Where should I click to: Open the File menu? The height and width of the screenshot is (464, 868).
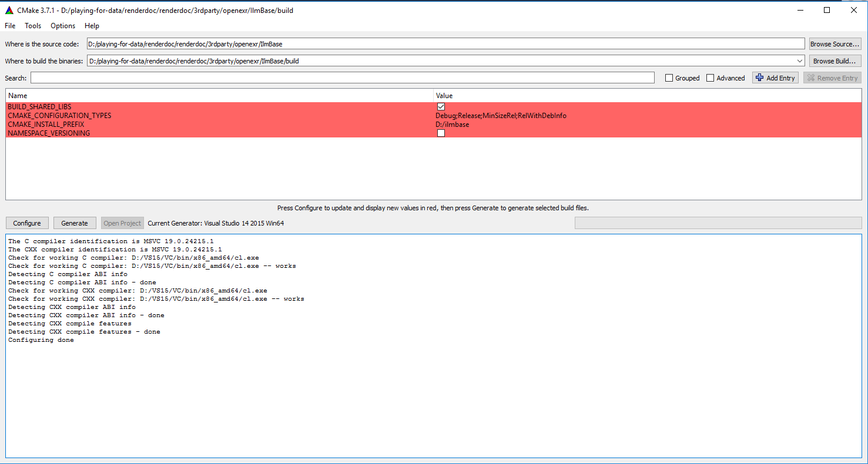[x=10, y=26]
